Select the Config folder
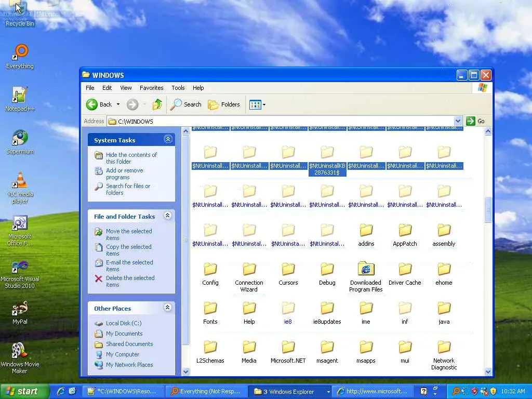The width and height of the screenshot is (532, 399). click(x=210, y=274)
